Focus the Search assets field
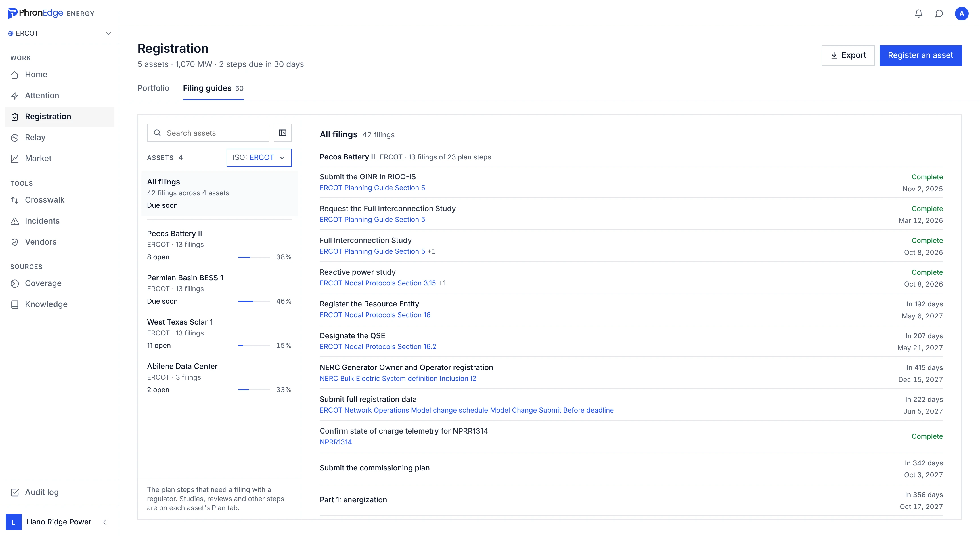 coord(208,133)
